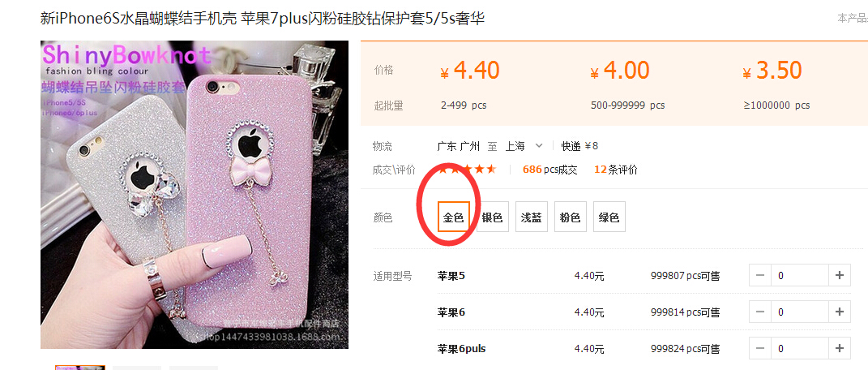Select the 金色 color option

pos(453,217)
